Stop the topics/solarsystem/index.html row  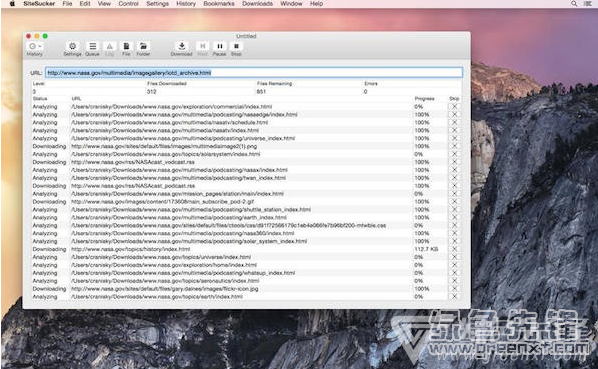coord(454,154)
